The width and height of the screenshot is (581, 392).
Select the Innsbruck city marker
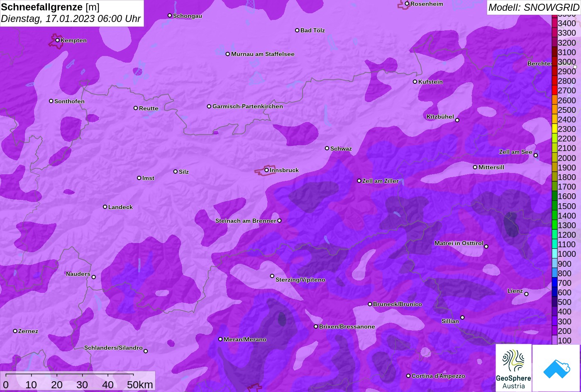tap(266, 170)
